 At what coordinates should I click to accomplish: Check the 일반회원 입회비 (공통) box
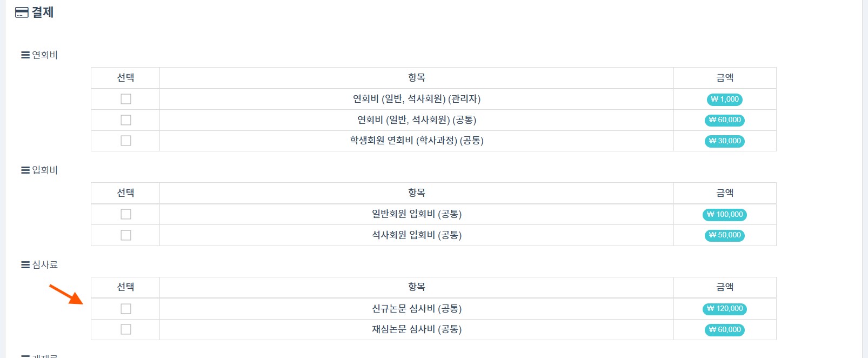126,214
